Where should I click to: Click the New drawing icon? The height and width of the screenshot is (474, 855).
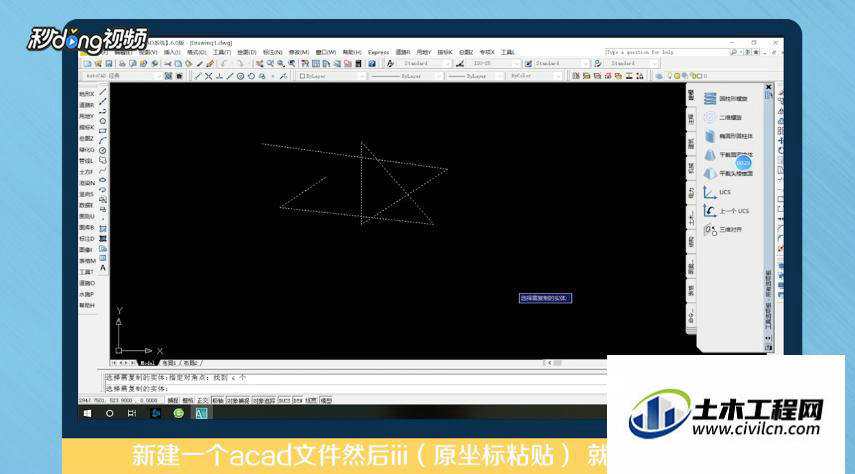click(87, 64)
